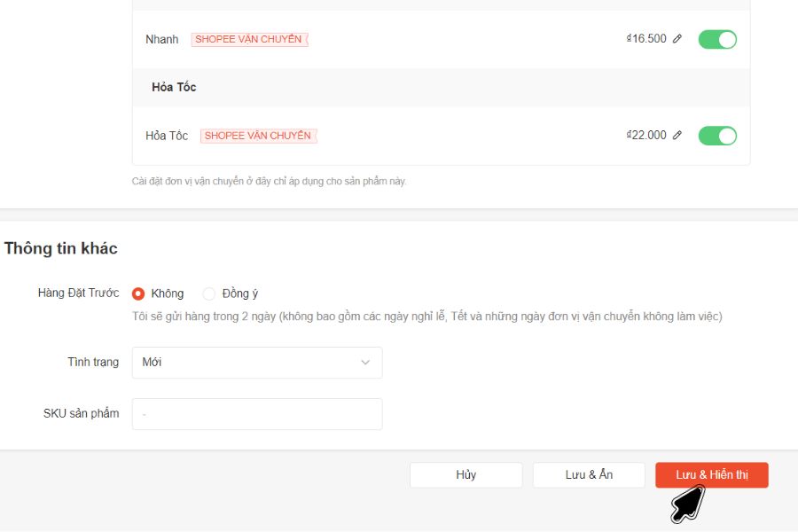Click the SHOPEE VẬN CHUYỂN tag beside Nhanh
Image resolution: width=798 pixels, height=532 pixels.
click(x=249, y=39)
